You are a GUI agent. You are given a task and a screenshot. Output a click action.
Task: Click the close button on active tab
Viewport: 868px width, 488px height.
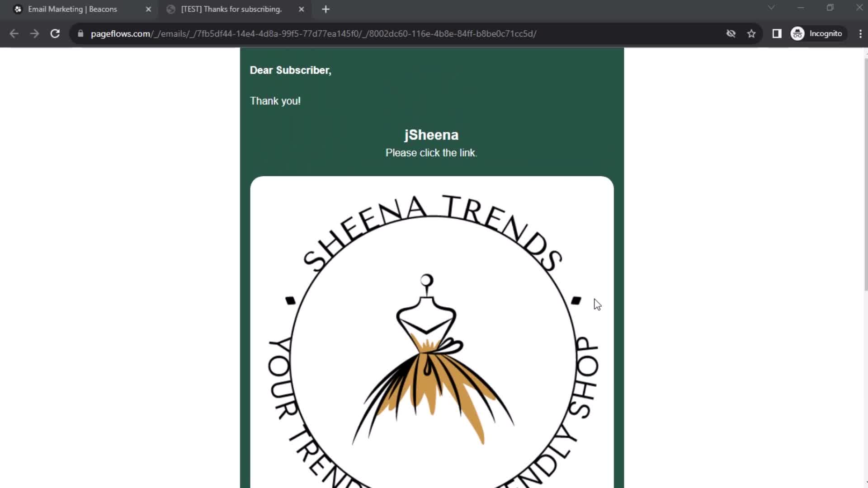coord(301,9)
